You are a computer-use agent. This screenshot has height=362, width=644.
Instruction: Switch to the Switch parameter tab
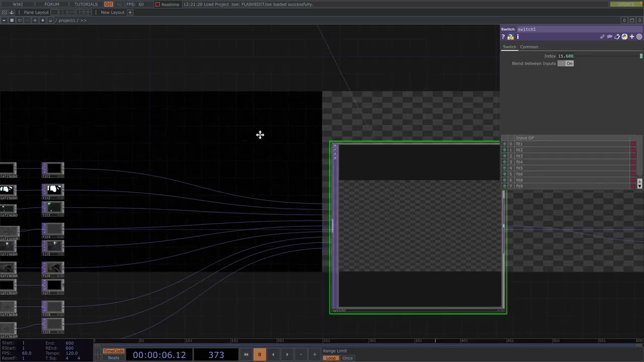pos(510,47)
